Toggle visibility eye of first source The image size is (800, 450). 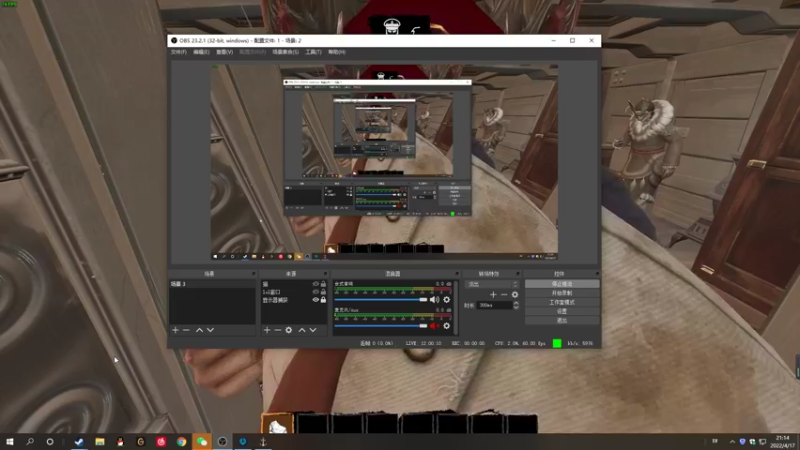click(315, 284)
